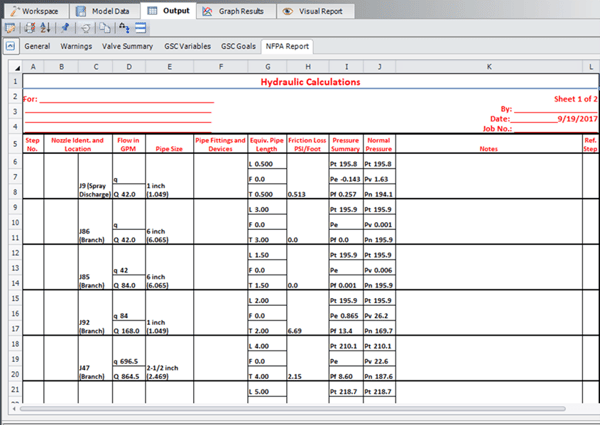Open the Visual Report tab
The height and width of the screenshot is (425, 600).
(315, 11)
